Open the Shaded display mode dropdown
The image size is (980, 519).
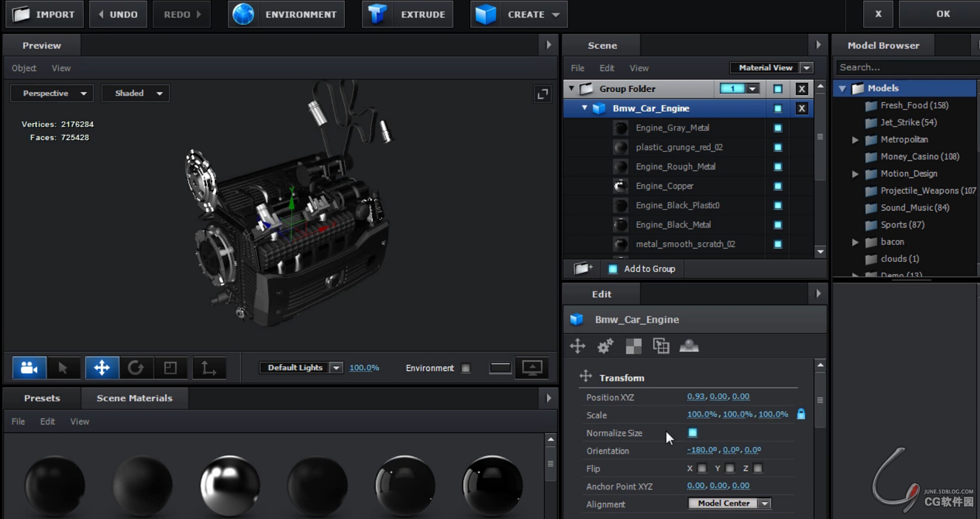tap(135, 93)
